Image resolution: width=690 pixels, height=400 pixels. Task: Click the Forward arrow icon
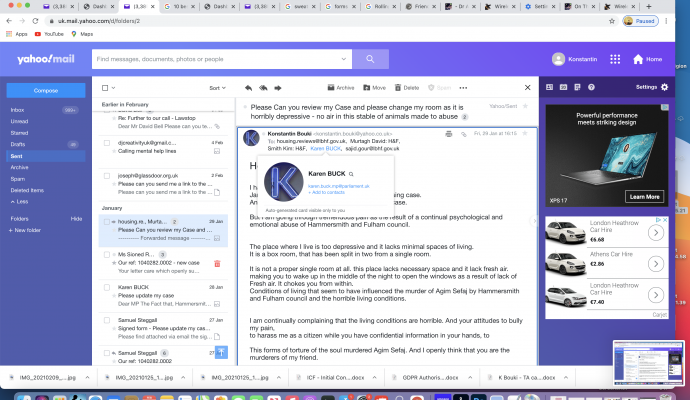coord(280,88)
